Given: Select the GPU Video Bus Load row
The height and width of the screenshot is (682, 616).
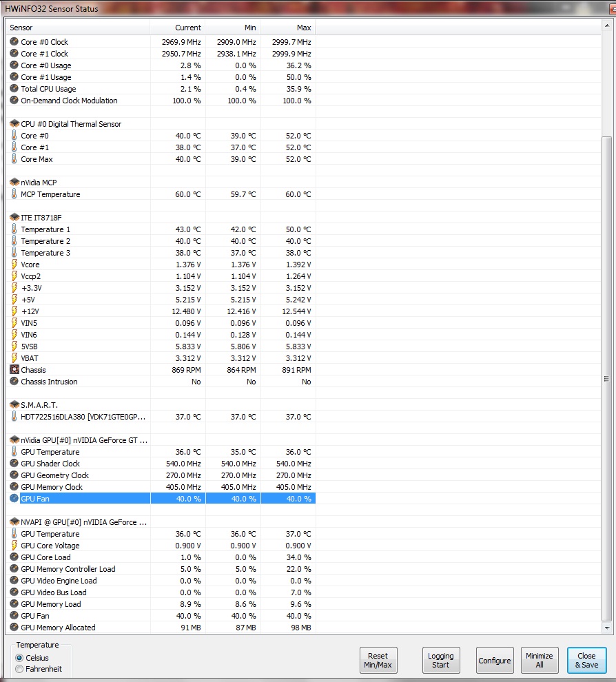Looking at the screenshot, I should click(x=161, y=592).
